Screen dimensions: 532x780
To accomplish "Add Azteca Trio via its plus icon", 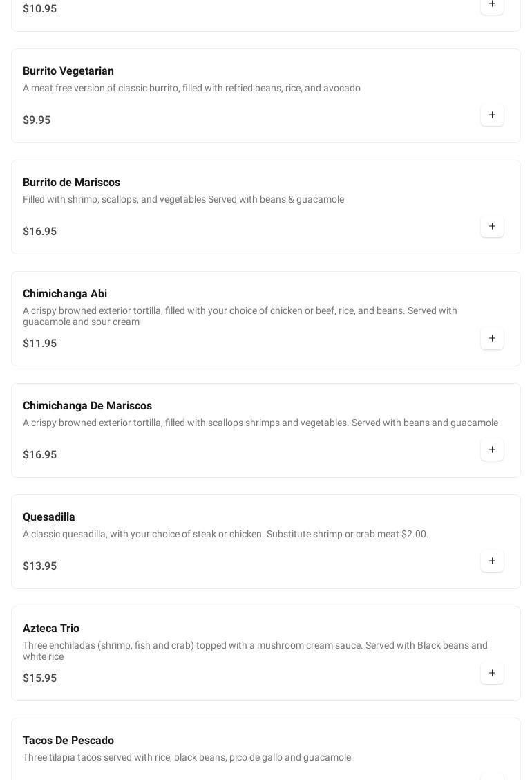I will point(492,673).
